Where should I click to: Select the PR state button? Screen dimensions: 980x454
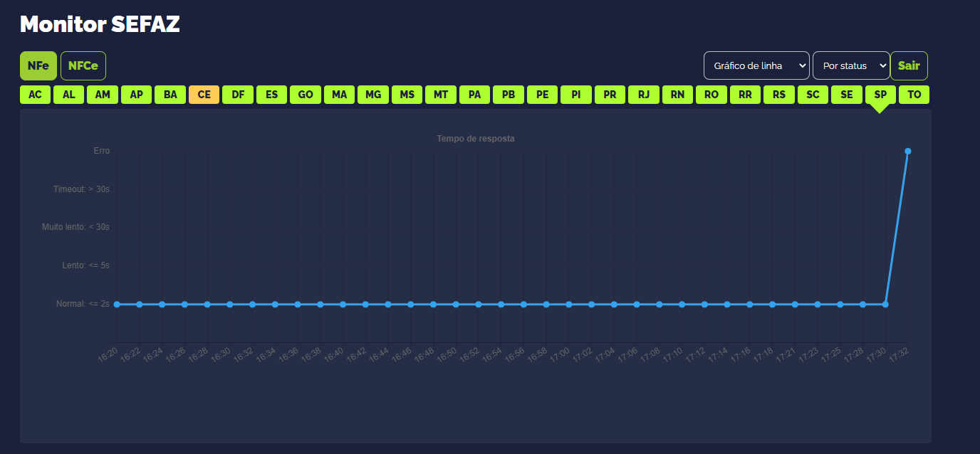(x=610, y=95)
